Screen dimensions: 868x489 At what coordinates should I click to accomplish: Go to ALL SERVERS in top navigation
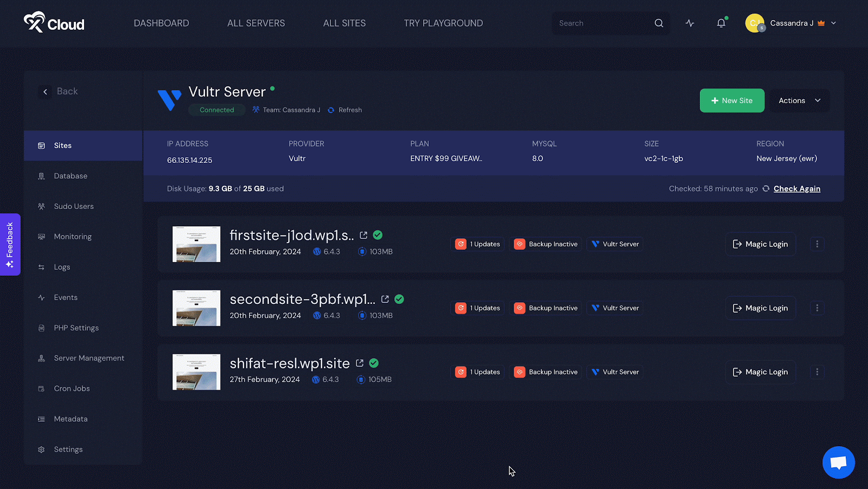tap(256, 23)
